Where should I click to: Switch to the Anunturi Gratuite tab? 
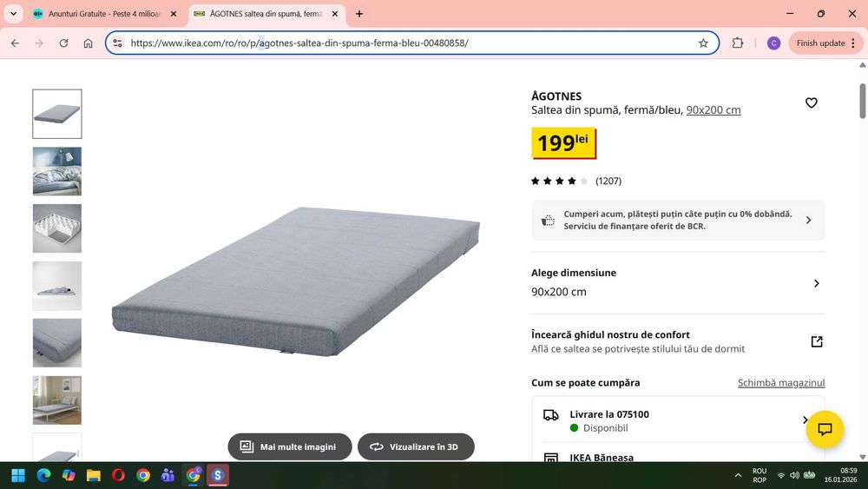(x=105, y=14)
